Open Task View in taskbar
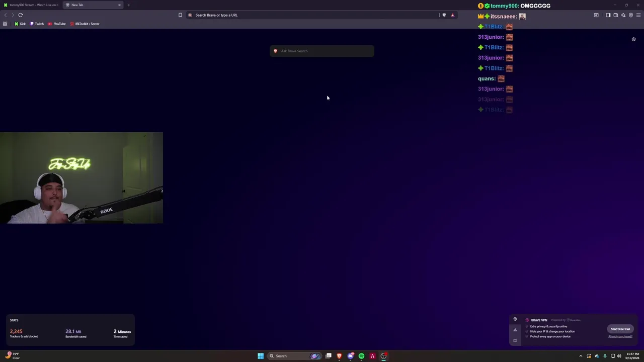The width and height of the screenshot is (644, 362). coord(329,356)
